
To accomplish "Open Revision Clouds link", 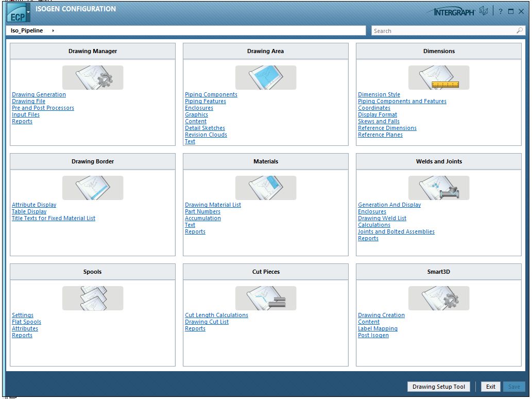I will (206, 135).
